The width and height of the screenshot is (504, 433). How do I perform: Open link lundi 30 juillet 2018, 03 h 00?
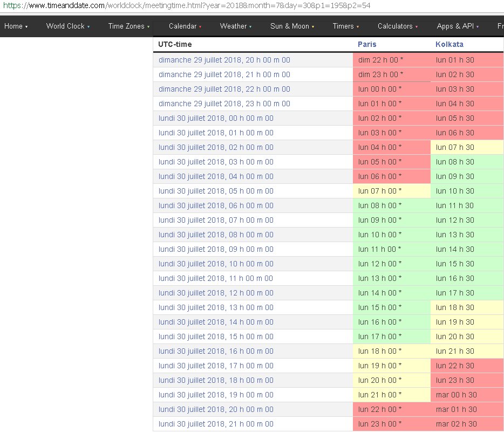[x=216, y=162]
